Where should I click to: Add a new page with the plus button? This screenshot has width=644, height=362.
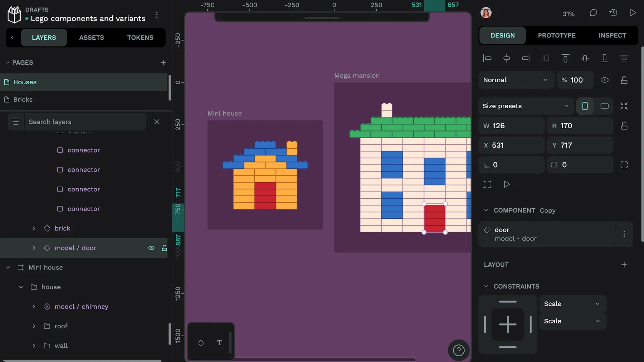pos(163,62)
